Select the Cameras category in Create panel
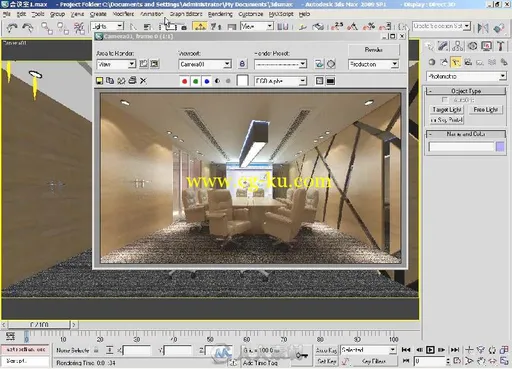The width and height of the screenshot is (512, 369). pyautogui.click(x=468, y=62)
